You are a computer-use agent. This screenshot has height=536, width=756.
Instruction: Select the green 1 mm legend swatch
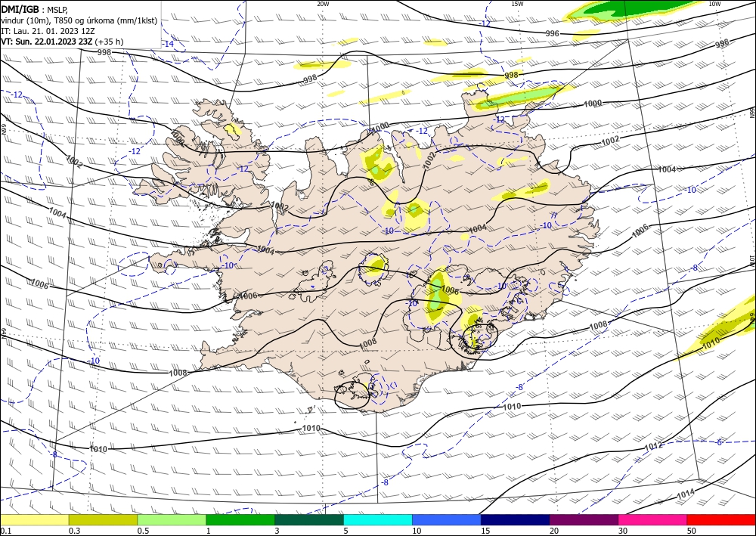240,519
